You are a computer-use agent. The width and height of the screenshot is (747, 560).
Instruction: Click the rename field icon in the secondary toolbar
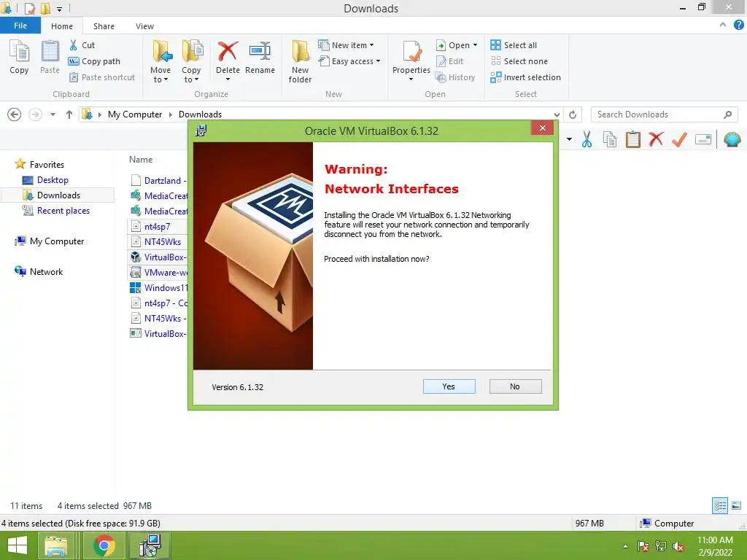click(x=703, y=139)
